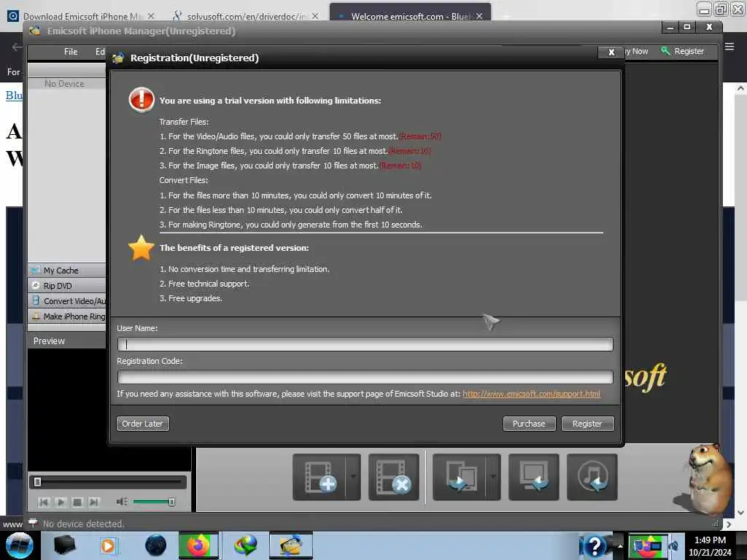Viewport: 747px width, 560px height.
Task: Click the Blu link on the webpage
Action: click(x=14, y=96)
